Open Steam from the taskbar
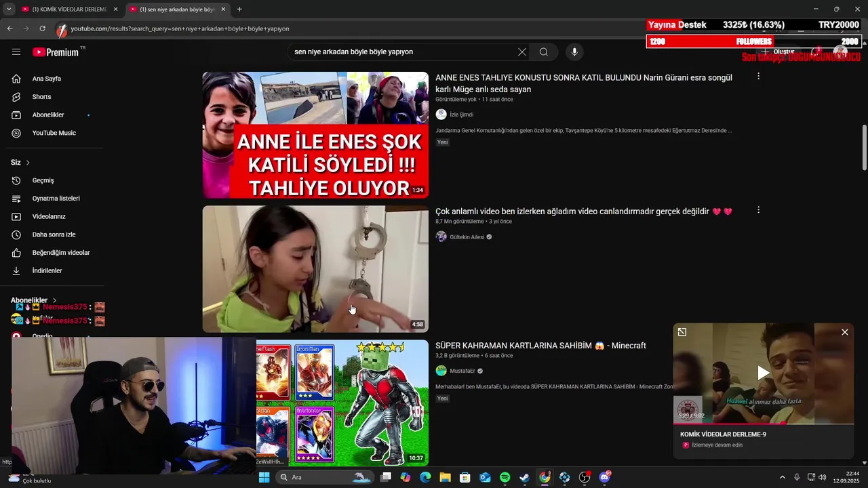This screenshot has width=868, height=488. click(524, 477)
